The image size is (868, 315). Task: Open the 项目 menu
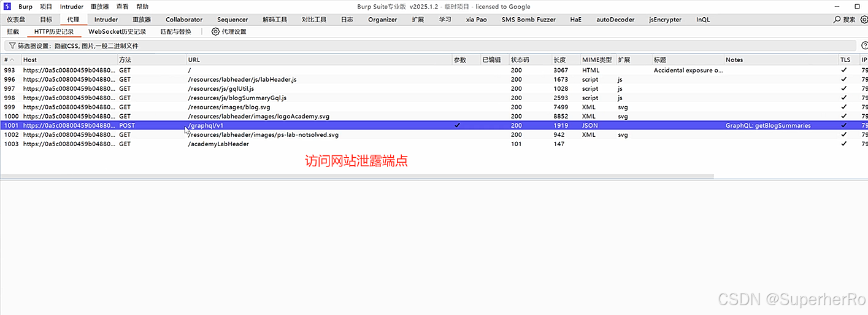coord(46,7)
